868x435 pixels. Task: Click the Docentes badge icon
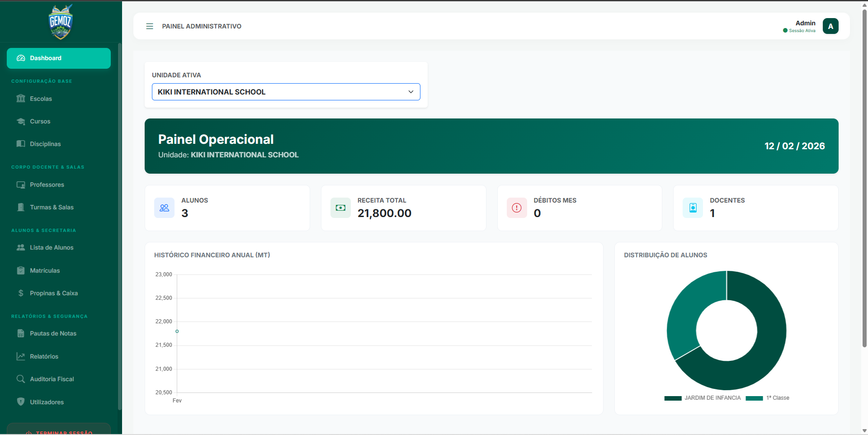click(693, 208)
